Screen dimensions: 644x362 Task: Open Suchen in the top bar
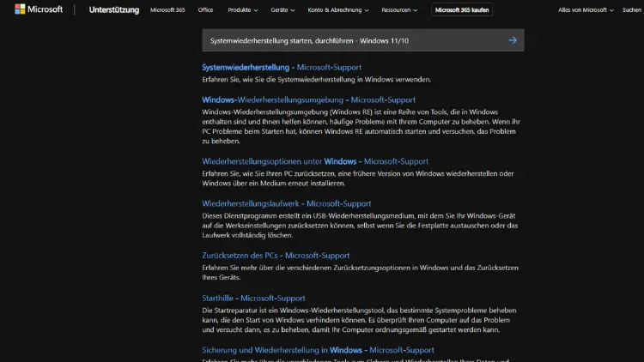(633, 9)
